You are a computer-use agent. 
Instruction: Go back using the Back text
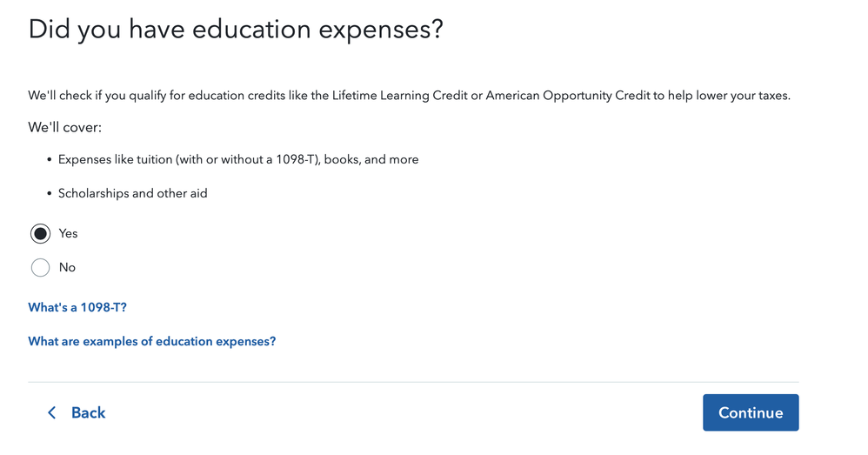click(88, 412)
